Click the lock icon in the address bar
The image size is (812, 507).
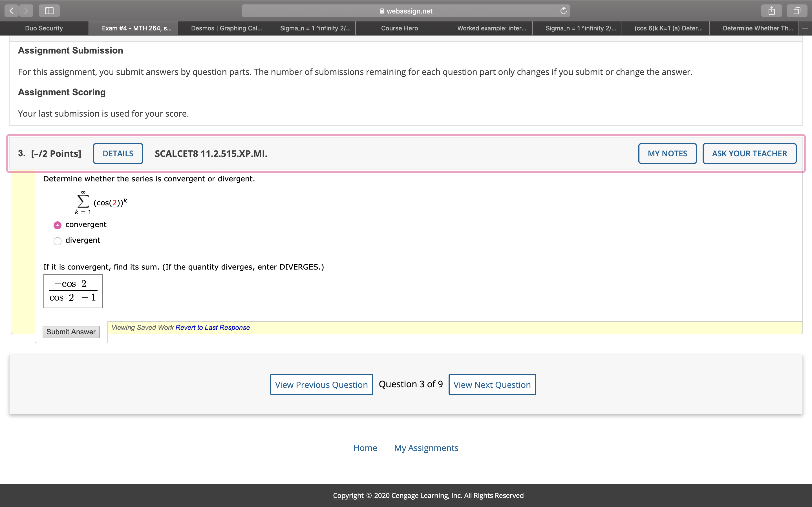click(x=381, y=11)
